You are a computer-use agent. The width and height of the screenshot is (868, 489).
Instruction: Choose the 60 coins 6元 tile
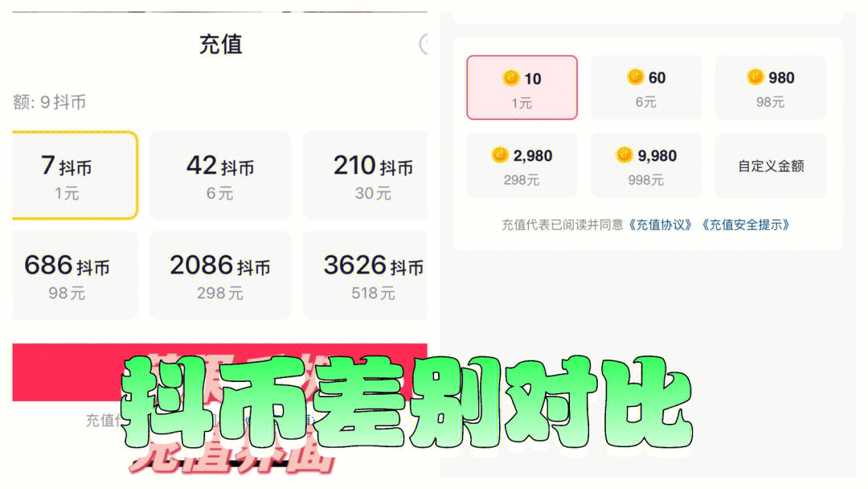pyautogui.click(x=646, y=87)
